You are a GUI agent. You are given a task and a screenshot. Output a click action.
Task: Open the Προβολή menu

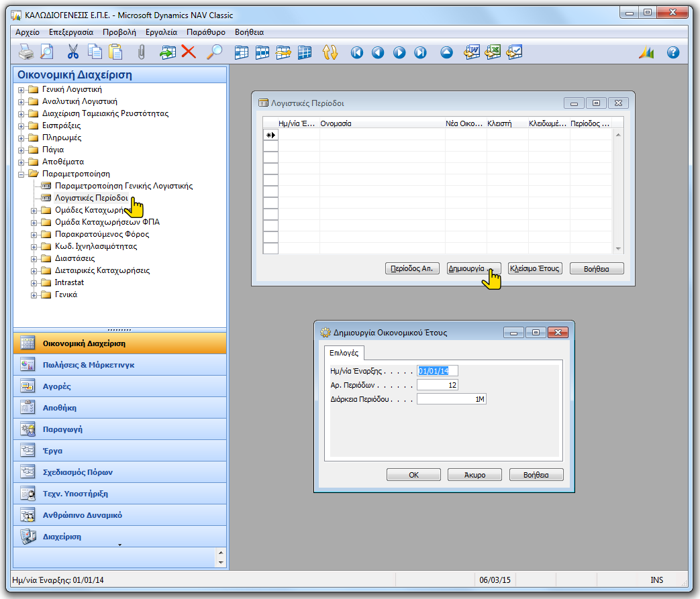click(119, 32)
